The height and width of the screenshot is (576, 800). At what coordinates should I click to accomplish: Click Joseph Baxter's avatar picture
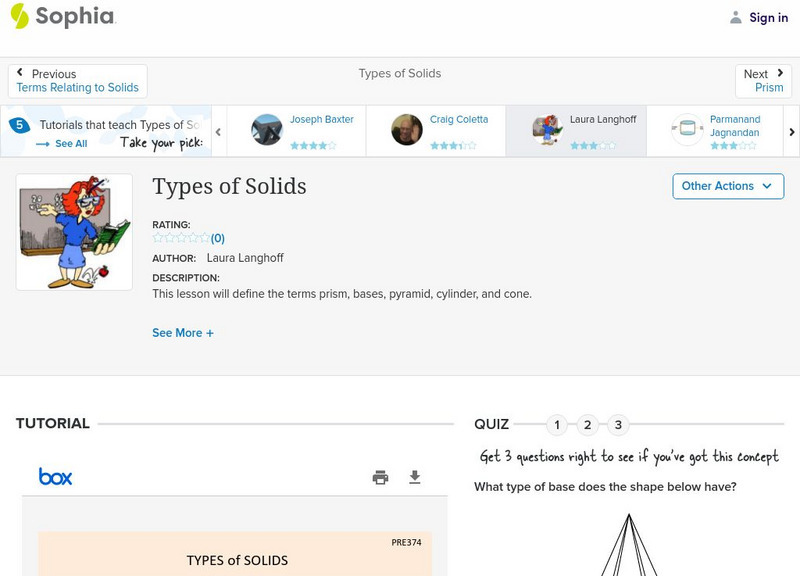[267, 130]
